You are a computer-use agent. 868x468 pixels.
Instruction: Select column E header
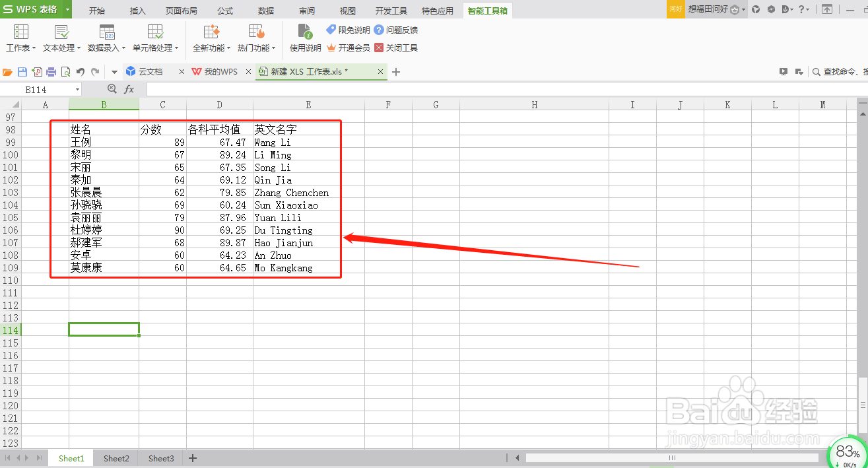pyautogui.click(x=309, y=104)
